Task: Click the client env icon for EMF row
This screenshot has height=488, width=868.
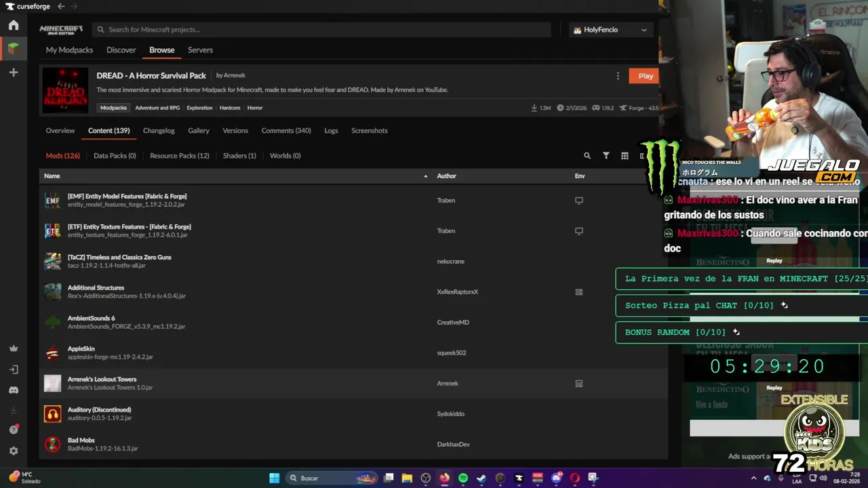Action: tap(578, 201)
